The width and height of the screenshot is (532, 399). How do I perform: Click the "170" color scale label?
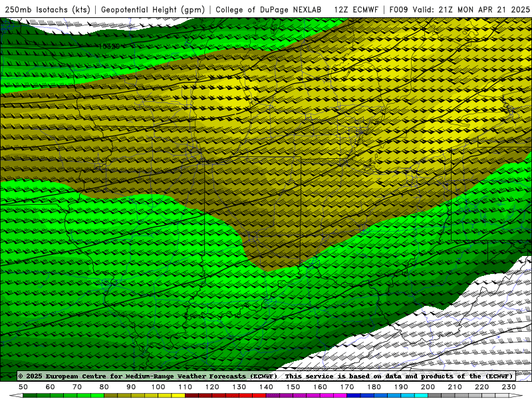point(347,387)
